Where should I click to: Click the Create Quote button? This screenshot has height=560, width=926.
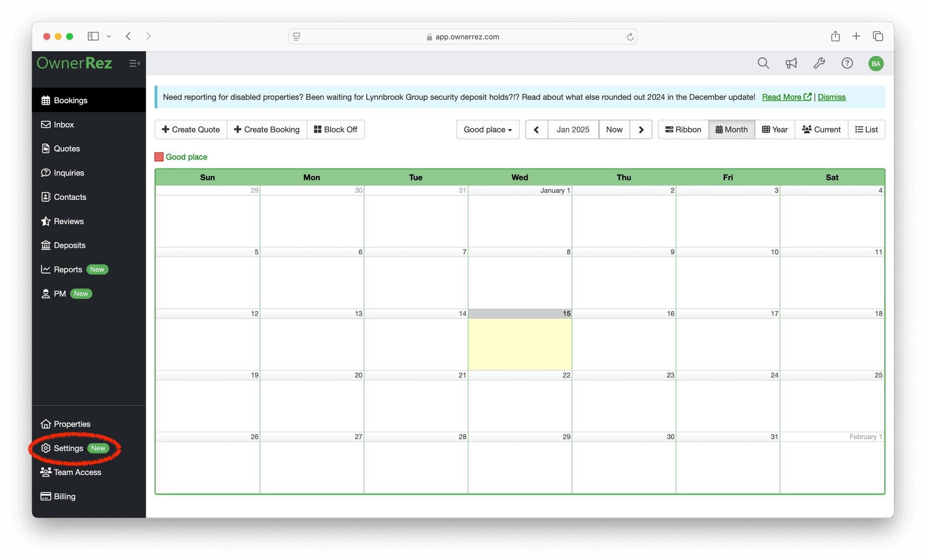tap(191, 129)
